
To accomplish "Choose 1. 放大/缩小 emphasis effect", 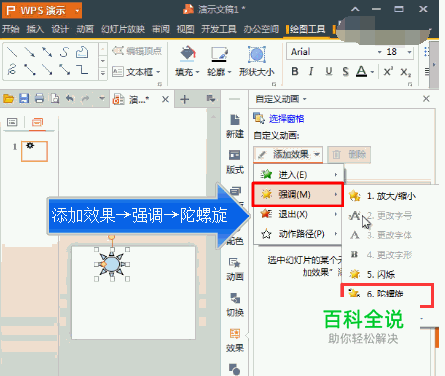I will pos(391,196).
